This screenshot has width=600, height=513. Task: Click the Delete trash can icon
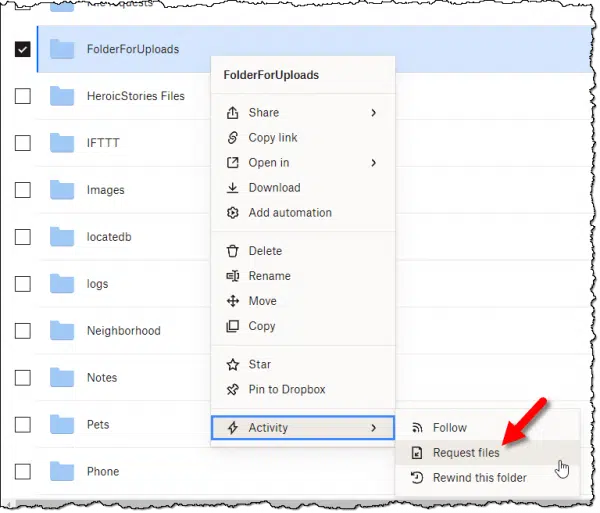(x=233, y=251)
